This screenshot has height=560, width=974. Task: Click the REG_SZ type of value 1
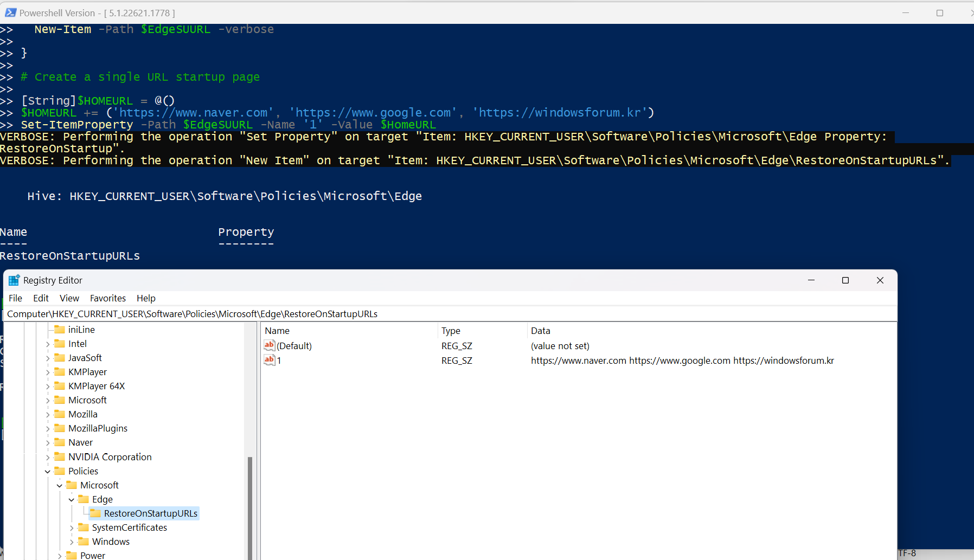(x=457, y=361)
